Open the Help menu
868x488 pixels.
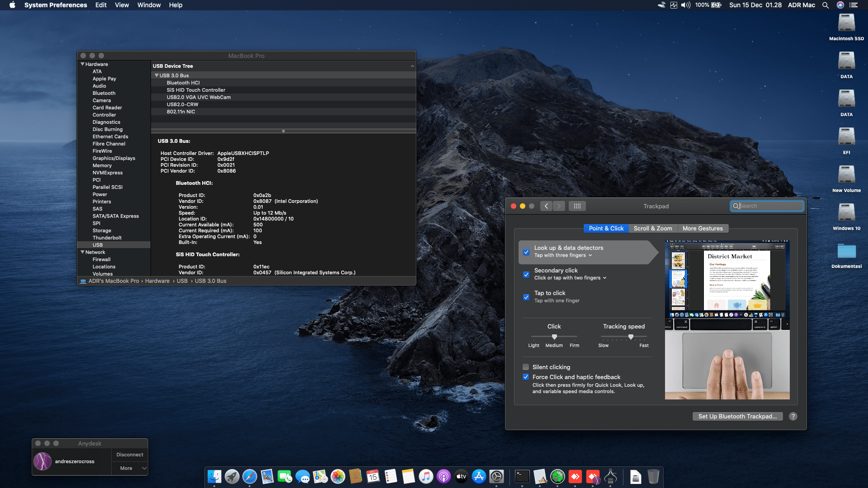(175, 5)
